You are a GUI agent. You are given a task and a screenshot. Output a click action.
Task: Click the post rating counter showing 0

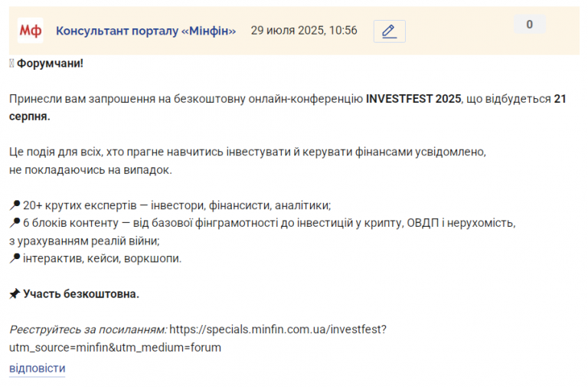tap(530, 25)
